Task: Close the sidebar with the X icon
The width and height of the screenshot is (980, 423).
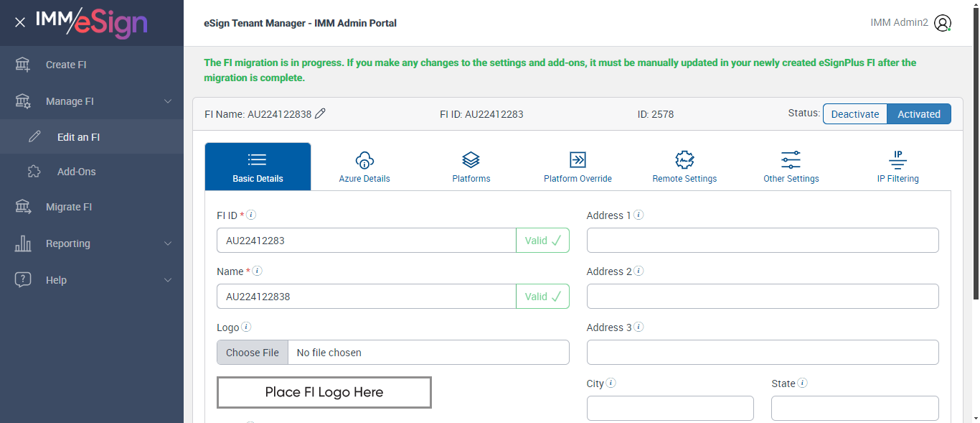Action: (20, 22)
